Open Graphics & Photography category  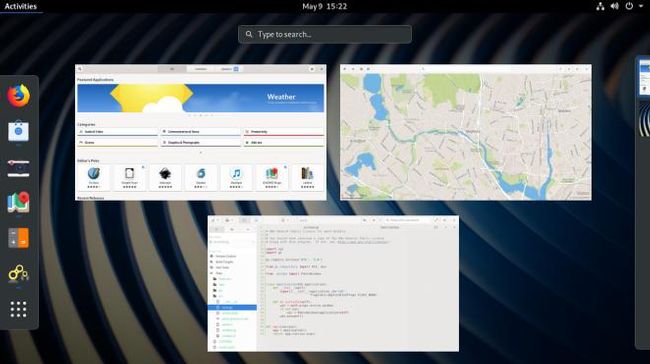201,143
